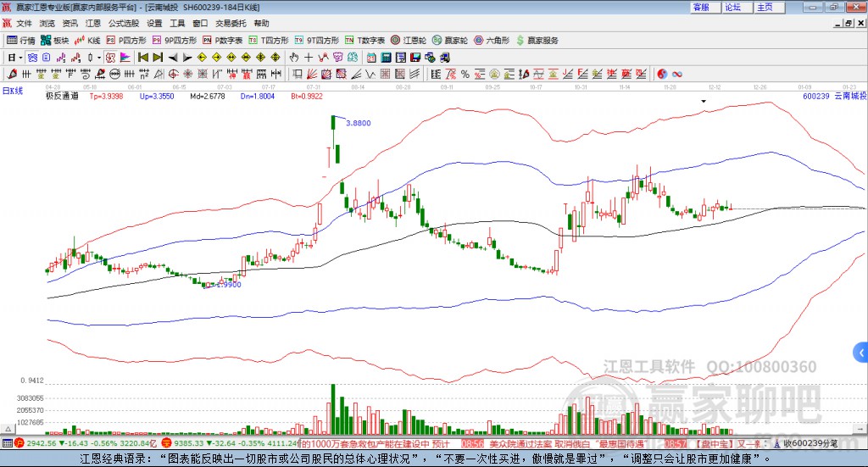Step chart left with black arrow
The width and height of the screenshot is (868, 467).
coord(173,58)
